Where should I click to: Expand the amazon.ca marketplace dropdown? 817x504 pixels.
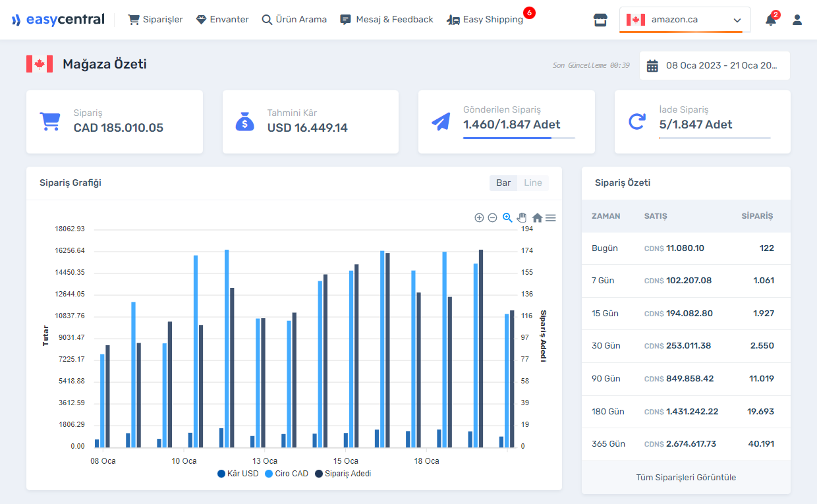pos(685,20)
